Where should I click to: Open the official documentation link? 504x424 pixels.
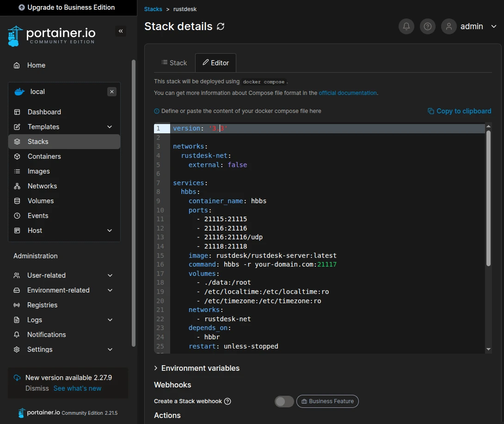[x=348, y=93]
